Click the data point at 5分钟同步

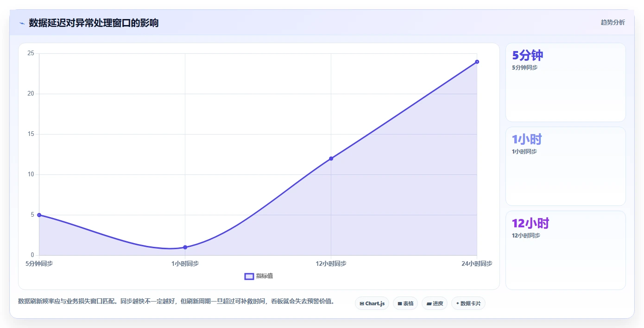[39, 215]
